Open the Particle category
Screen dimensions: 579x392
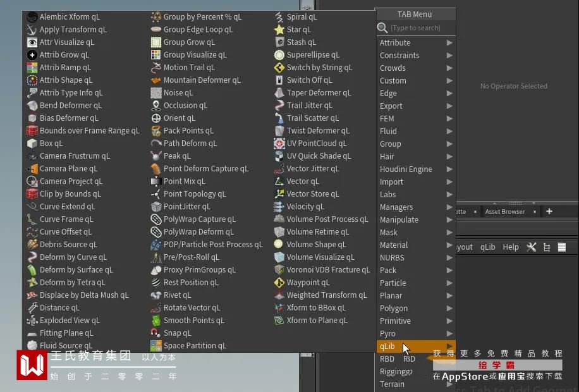(416, 283)
